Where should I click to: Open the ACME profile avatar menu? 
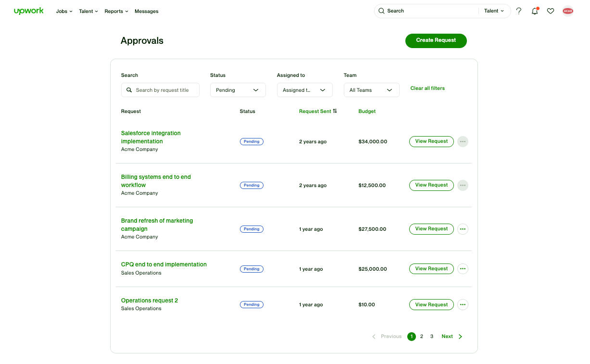click(568, 11)
